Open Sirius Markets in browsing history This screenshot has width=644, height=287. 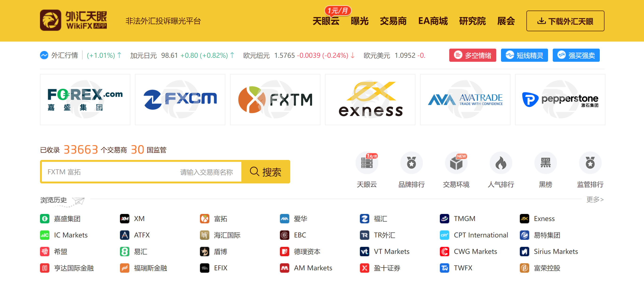[x=549, y=252]
